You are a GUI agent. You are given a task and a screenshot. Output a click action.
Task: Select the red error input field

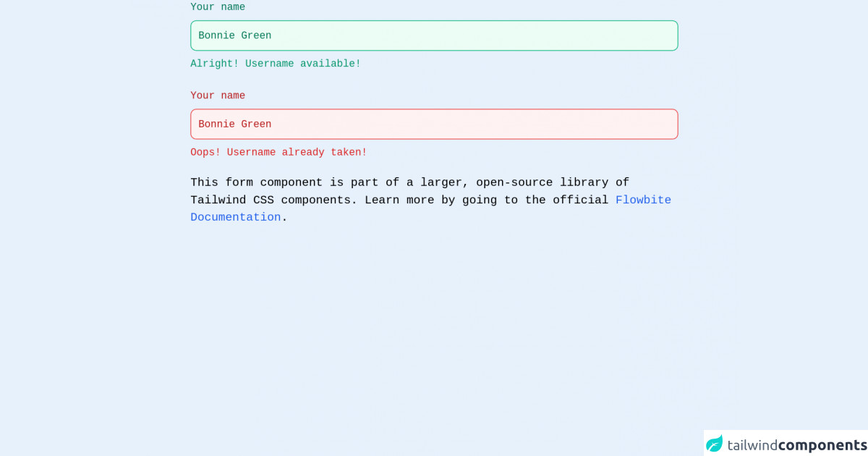(434, 124)
